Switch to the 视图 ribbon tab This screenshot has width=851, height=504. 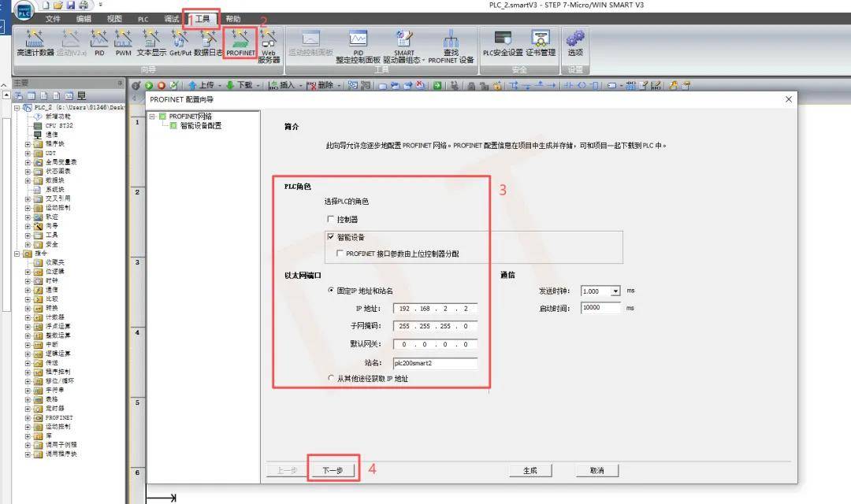(114, 19)
